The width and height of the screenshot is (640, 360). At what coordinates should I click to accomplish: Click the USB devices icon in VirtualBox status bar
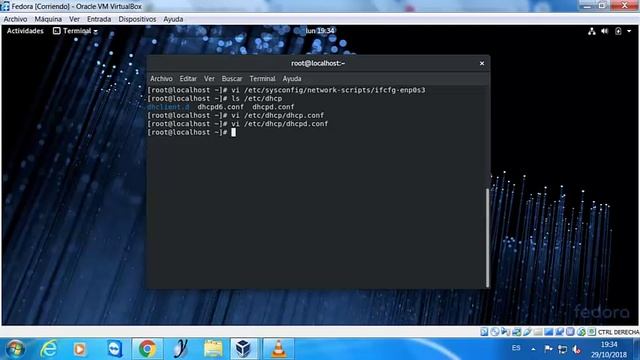point(527,332)
